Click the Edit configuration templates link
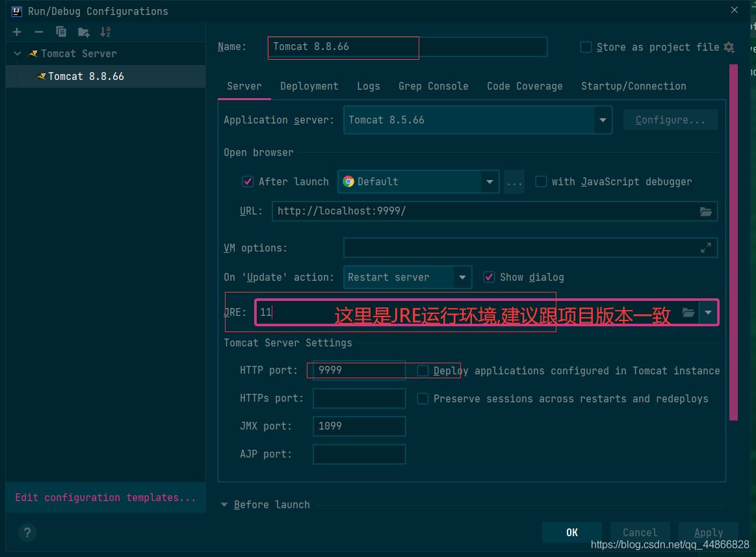This screenshot has width=756, height=557. 105,497
